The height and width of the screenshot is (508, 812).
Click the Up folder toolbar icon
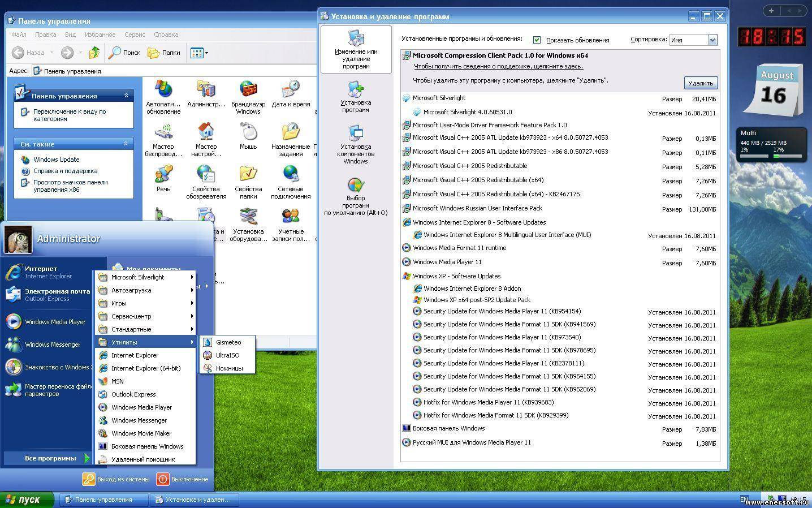[x=94, y=53]
